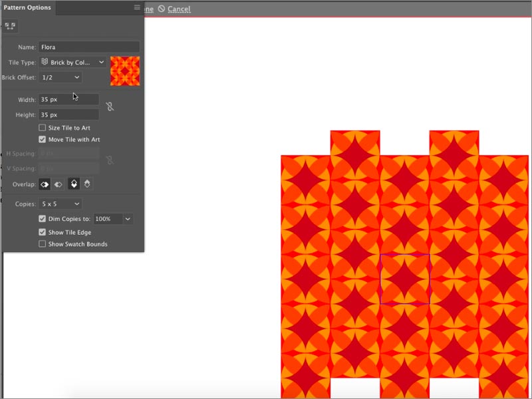The height and width of the screenshot is (399, 532).
Task: Open the Copies 5 x 5 dropdown
Action: tap(60, 203)
